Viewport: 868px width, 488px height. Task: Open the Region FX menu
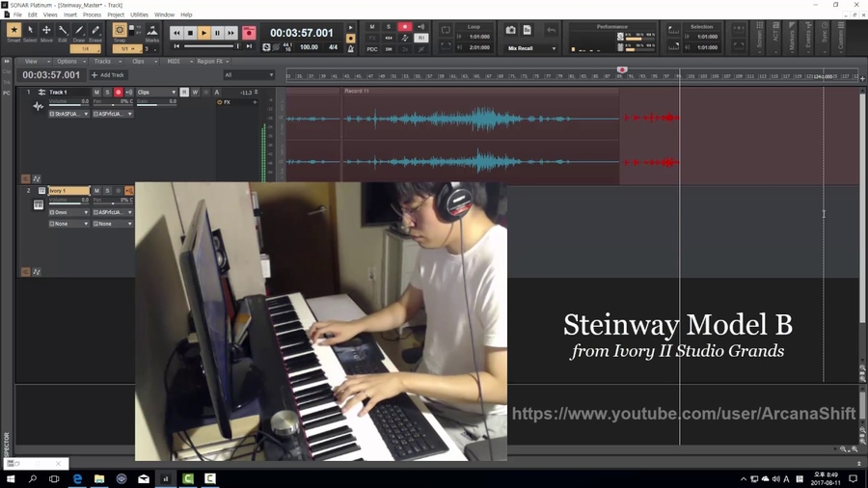pos(213,62)
